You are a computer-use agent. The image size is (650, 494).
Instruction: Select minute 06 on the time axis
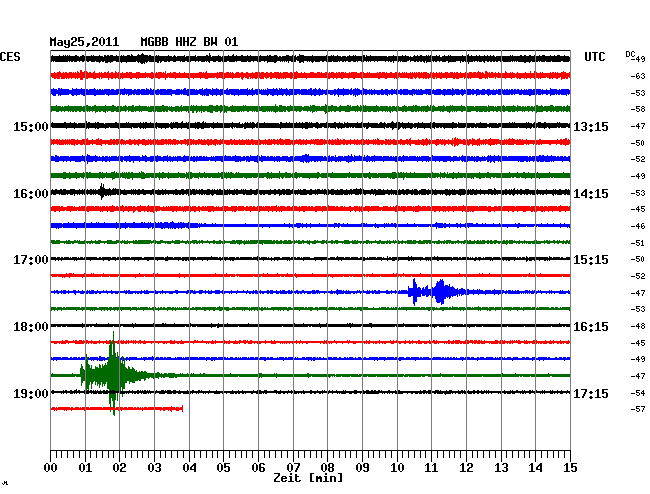[x=258, y=467]
